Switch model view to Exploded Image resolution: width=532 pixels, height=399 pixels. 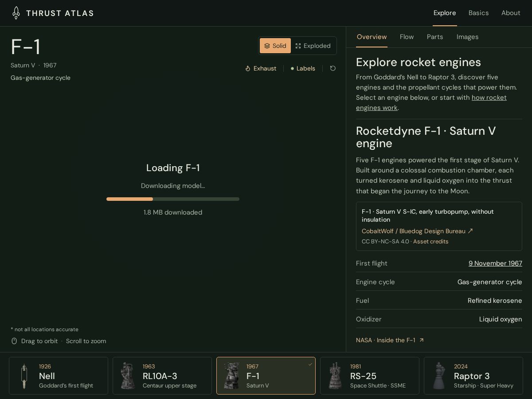pos(313,46)
